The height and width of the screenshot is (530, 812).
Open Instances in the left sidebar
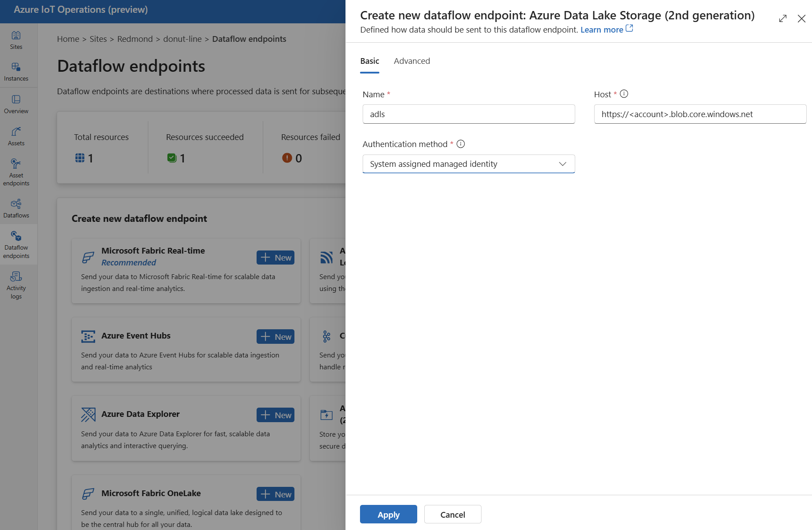pos(16,72)
